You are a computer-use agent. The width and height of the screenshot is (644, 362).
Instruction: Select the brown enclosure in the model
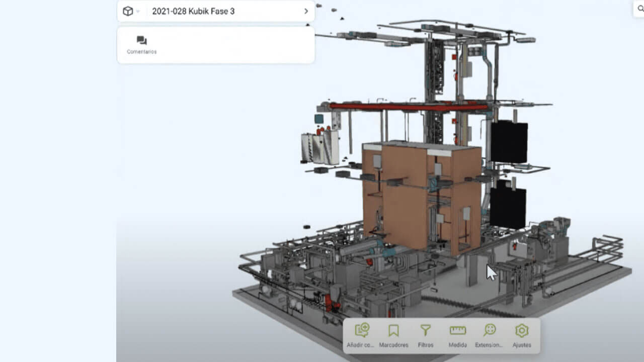(x=422, y=197)
